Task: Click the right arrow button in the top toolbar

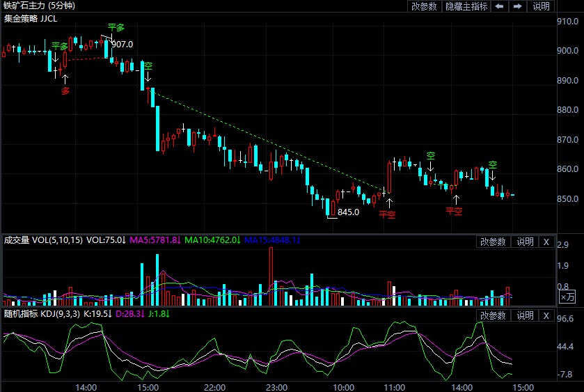Action: (x=518, y=6)
